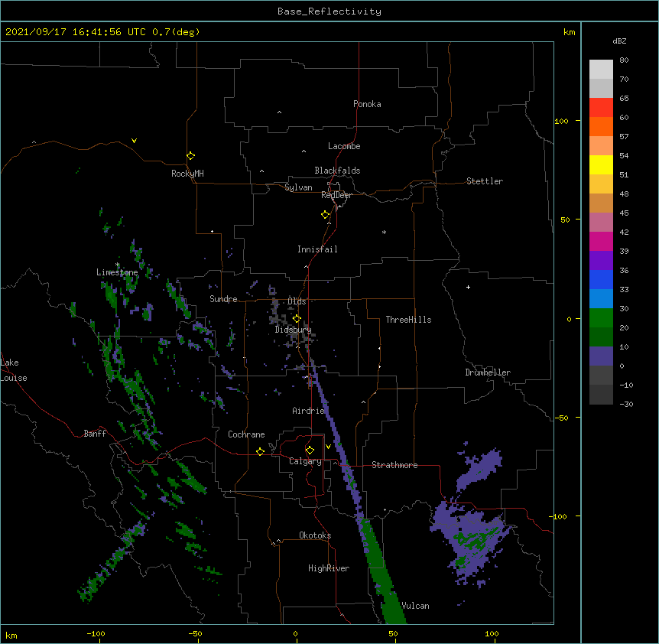Image resolution: width=659 pixels, height=644 pixels.
Task: Click the Airdrie label
Action: point(309,411)
